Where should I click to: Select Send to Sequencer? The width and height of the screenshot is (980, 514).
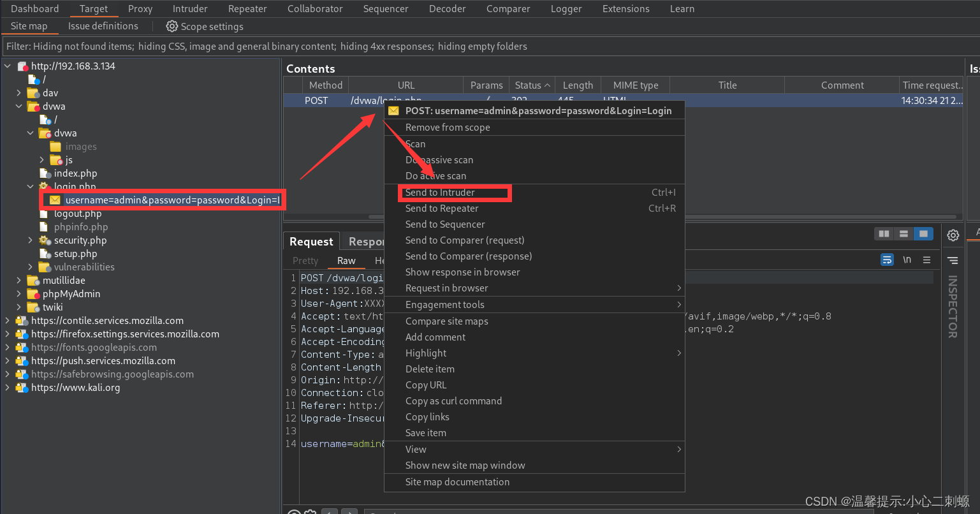pos(534,224)
